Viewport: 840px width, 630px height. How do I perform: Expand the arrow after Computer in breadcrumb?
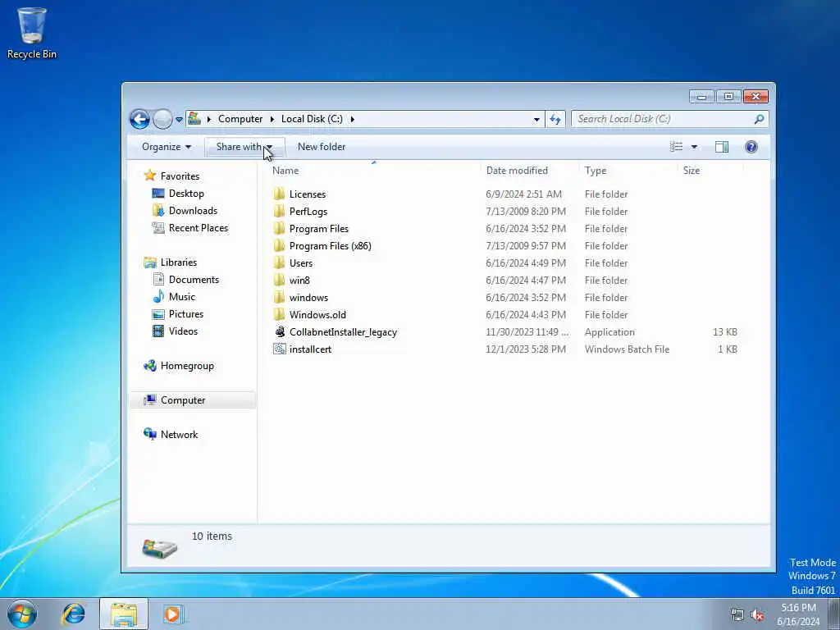click(272, 119)
